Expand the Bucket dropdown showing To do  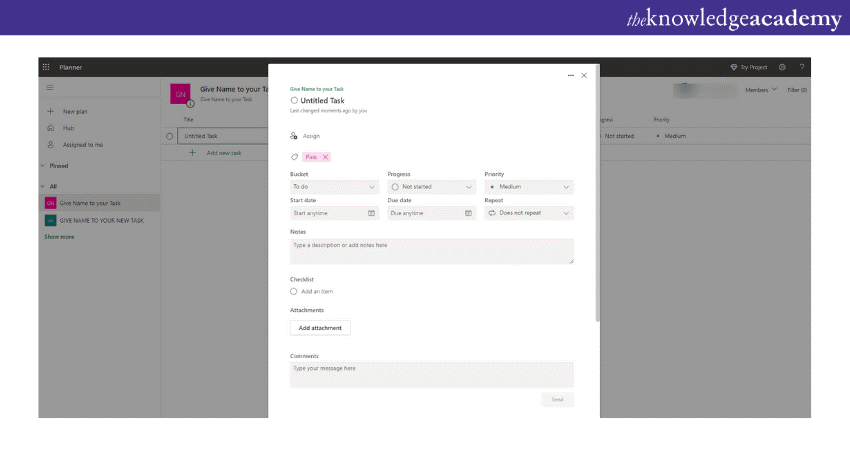pos(334,186)
